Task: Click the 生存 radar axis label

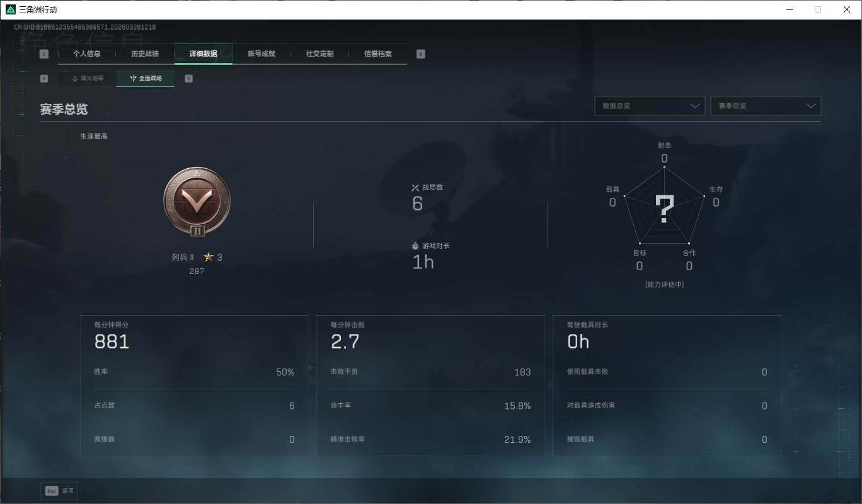Action: (716, 190)
